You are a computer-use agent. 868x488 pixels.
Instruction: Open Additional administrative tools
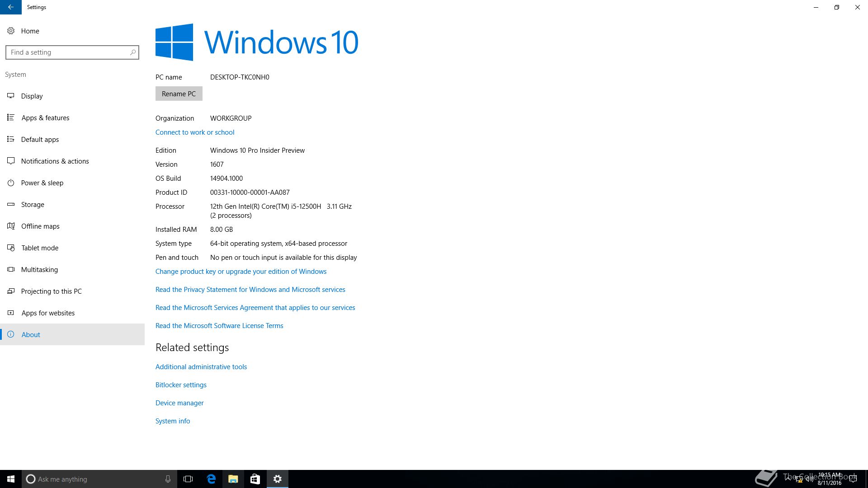201,367
